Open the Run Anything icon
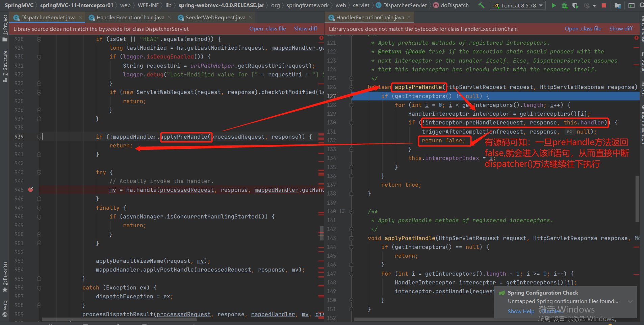This screenshot has height=325, width=644. tap(631, 5)
